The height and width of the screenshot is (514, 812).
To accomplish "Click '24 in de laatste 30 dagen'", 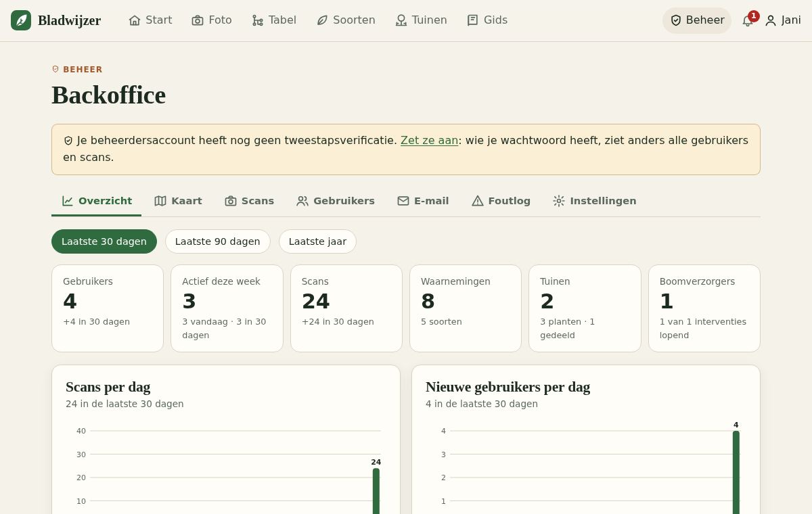I will pos(125,404).
